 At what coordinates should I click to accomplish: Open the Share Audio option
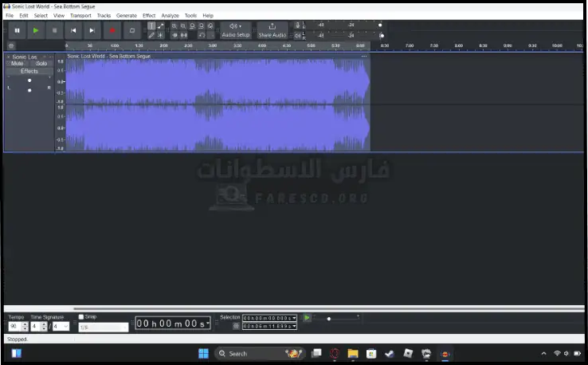coord(272,30)
